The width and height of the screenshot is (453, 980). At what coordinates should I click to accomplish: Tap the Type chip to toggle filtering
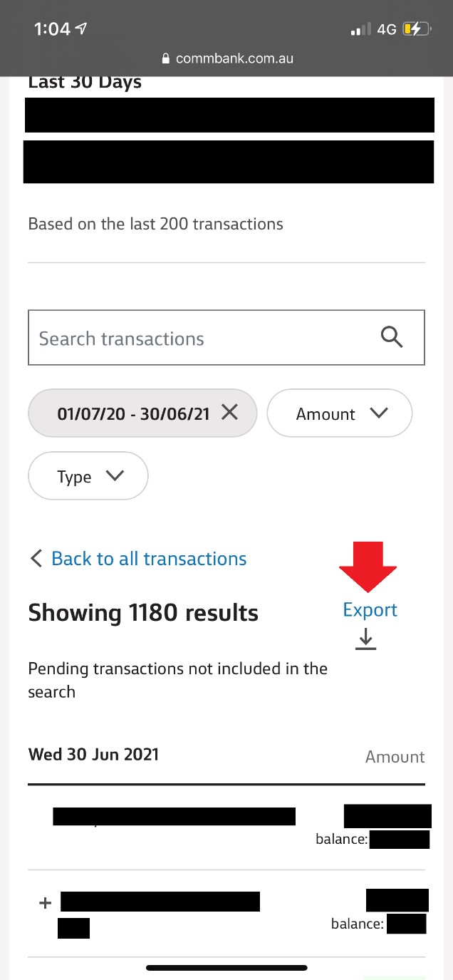pyautogui.click(x=88, y=475)
